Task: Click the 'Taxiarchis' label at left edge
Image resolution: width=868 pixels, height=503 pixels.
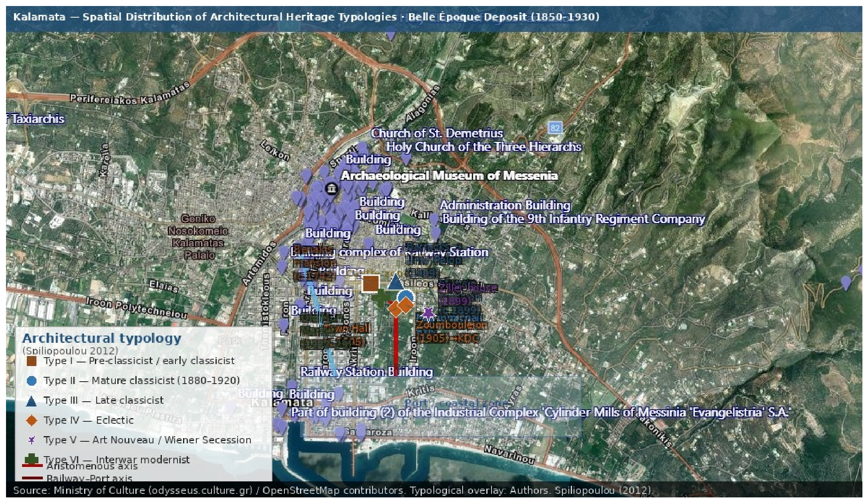Action: coord(35,119)
